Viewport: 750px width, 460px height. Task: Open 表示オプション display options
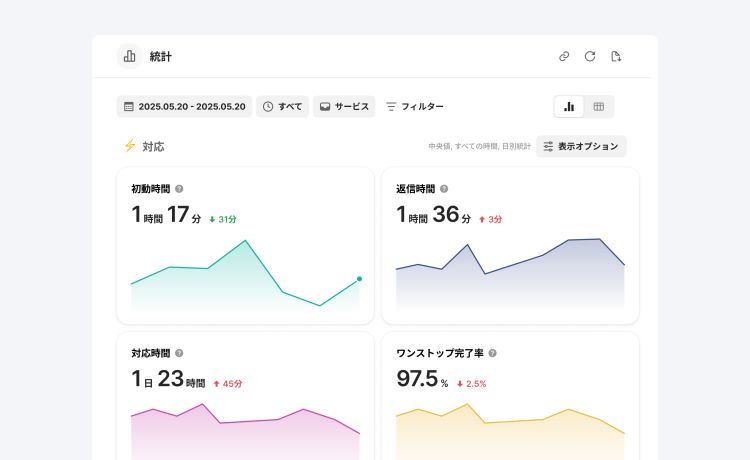581,146
